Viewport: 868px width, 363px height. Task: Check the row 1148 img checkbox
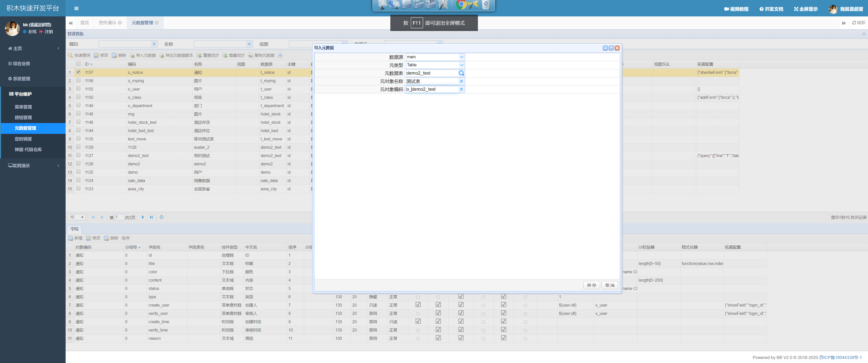pos(78,113)
